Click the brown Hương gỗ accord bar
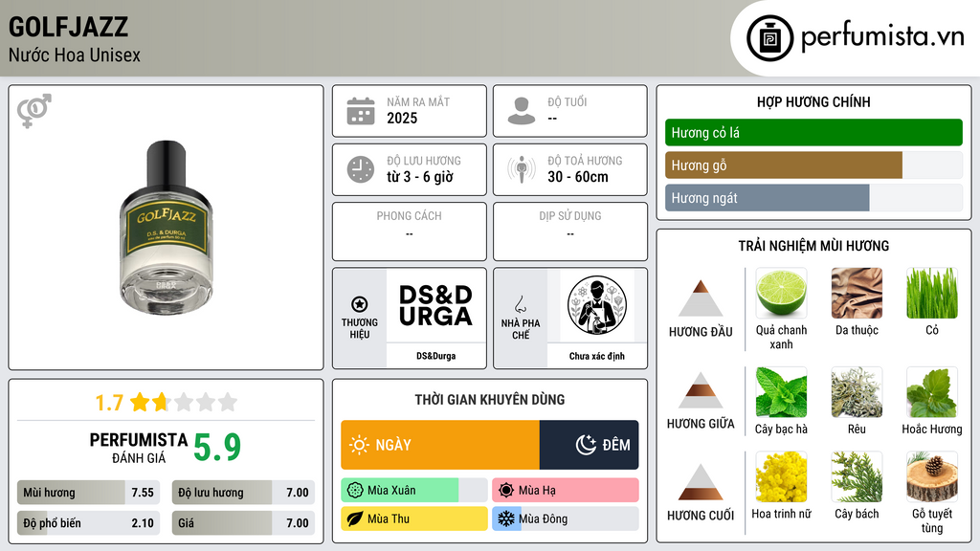980x551 pixels. pos(784,165)
